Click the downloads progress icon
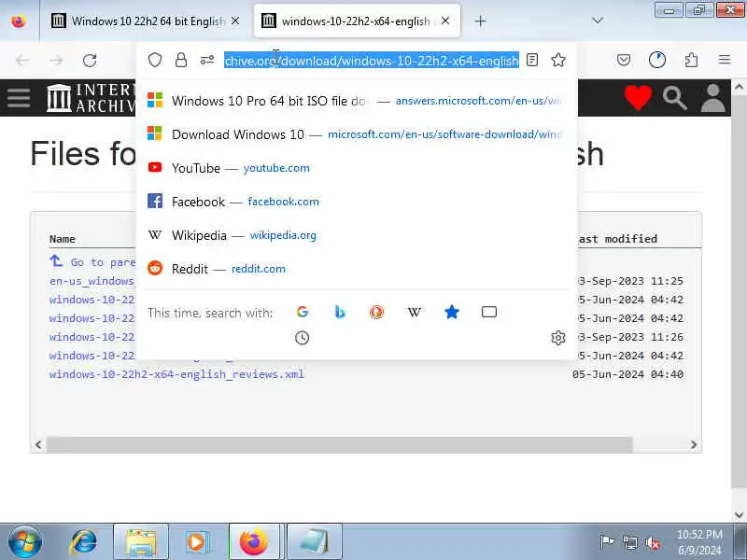747x560 pixels. (657, 60)
